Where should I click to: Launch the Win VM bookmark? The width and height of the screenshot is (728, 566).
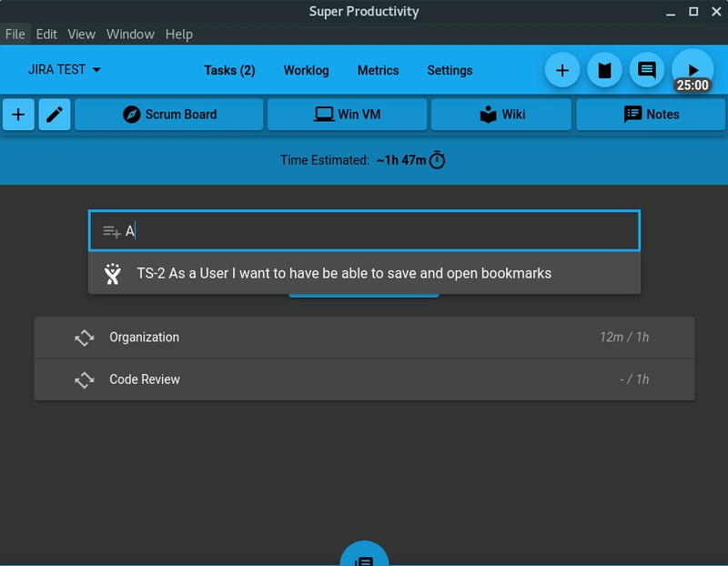(x=347, y=115)
